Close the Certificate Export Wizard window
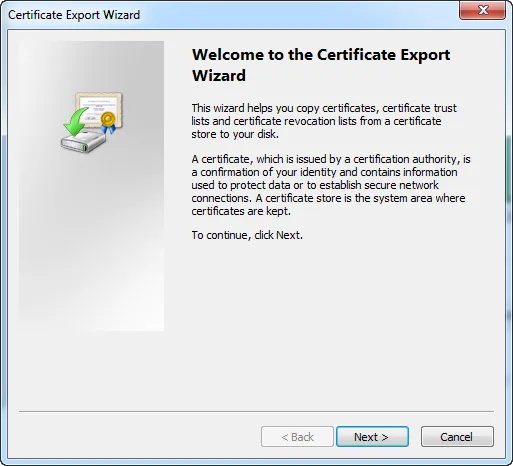The height and width of the screenshot is (466, 513). pyautogui.click(x=482, y=10)
